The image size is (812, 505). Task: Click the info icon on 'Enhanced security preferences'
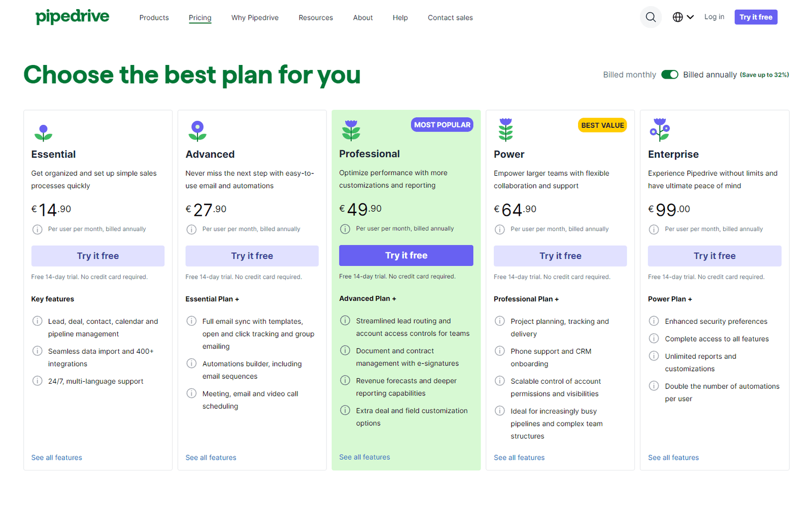(x=654, y=321)
